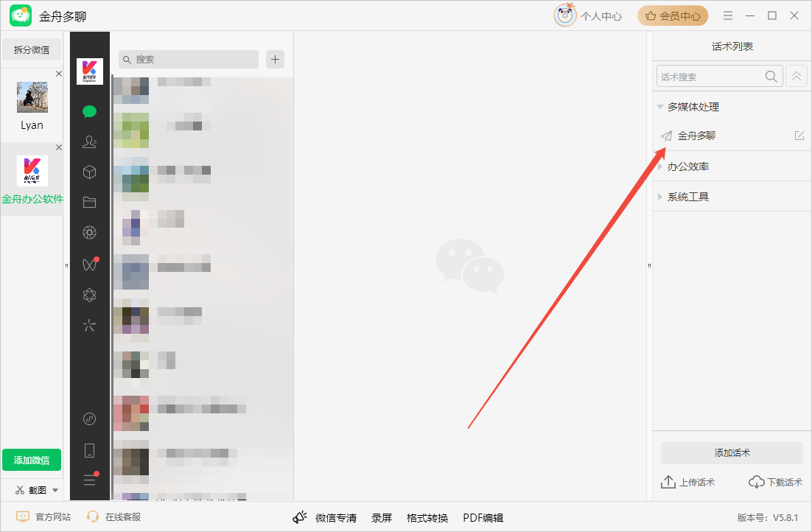The image size is (812, 532).
Task: Switch to the Lyan WeChat account
Action: point(32,105)
